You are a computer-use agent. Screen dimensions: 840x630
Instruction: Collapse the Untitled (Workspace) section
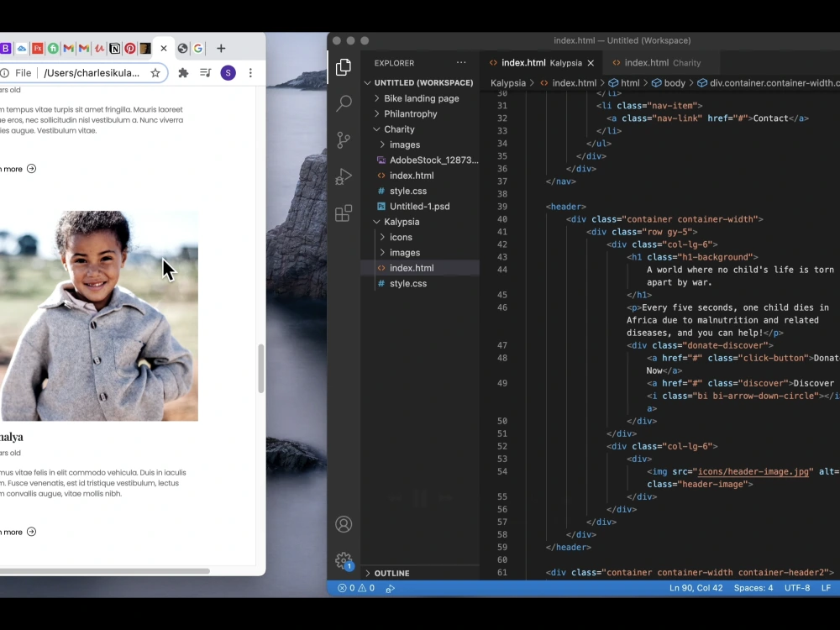(x=419, y=82)
